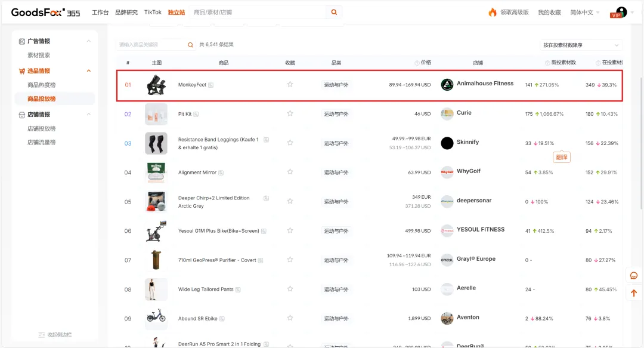Click translate icon beside Deeper Chirp+2 Limited Edition
Image resolution: width=644 pixels, height=348 pixels.
click(x=266, y=198)
